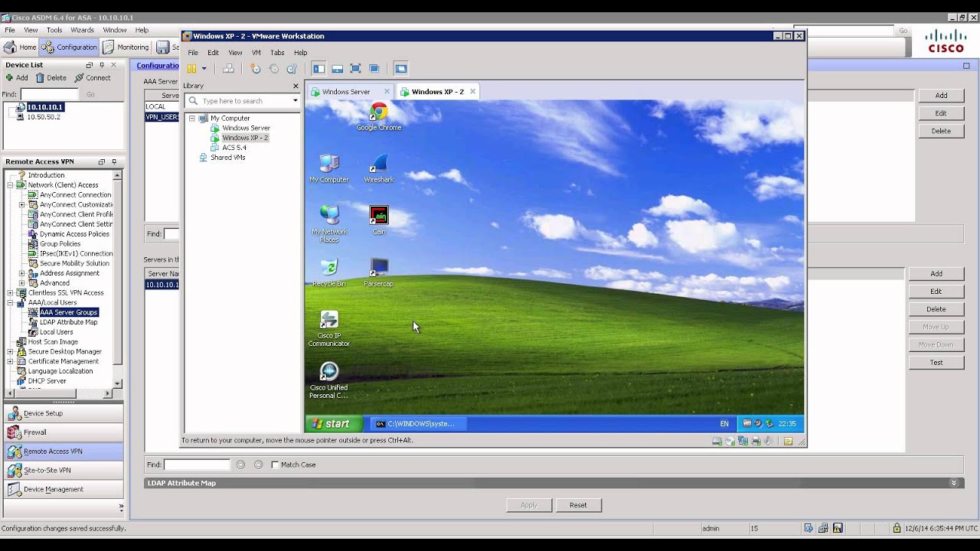Click the VMware revert snapshot icon
The width and height of the screenshot is (980, 551).
click(274, 69)
